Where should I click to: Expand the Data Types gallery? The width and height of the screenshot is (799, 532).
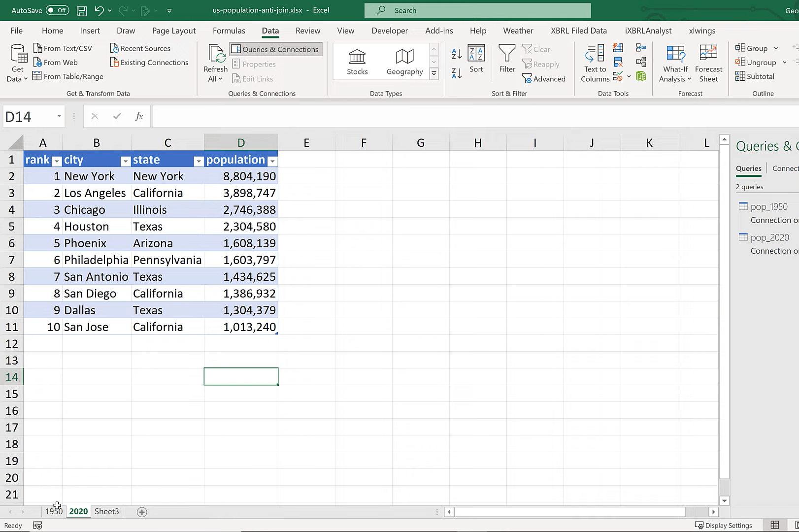tap(434, 73)
